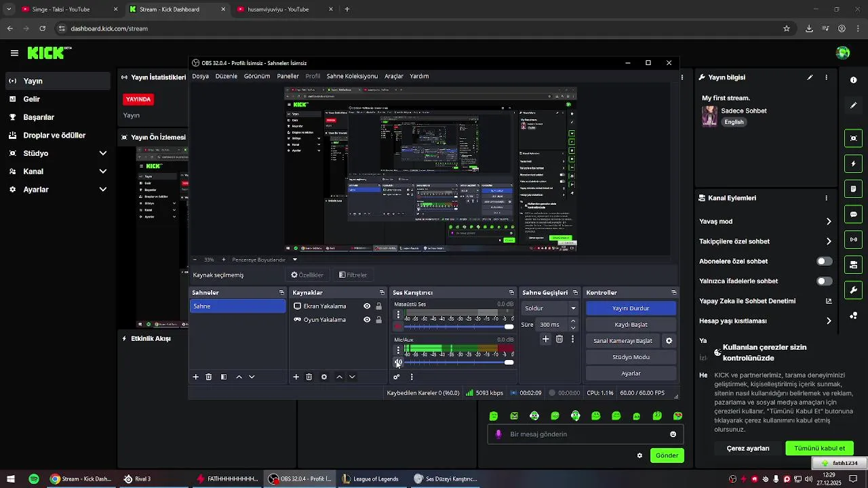868x488 pixels.
Task: Move the selected source down with the Kaynaklar arrow
Action: click(x=352, y=377)
